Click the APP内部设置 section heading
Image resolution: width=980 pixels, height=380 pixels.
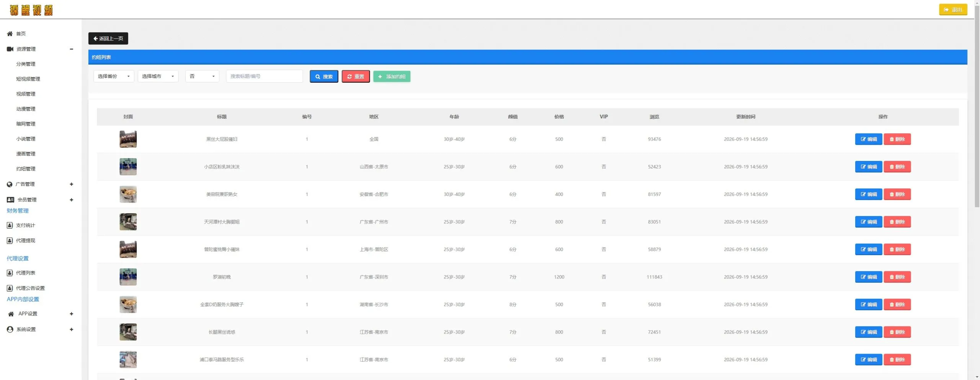pyautogui.click(x=23, y=299)
